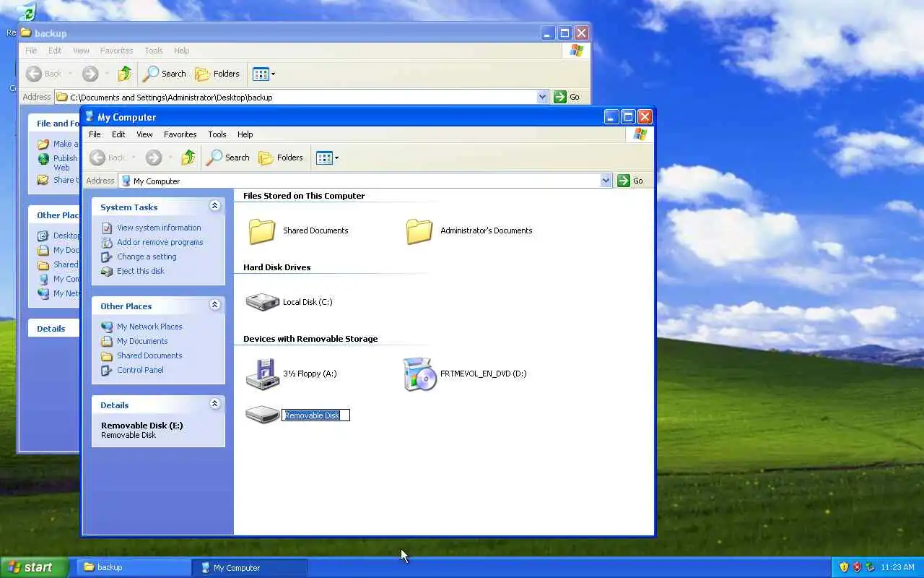The height and width of the screenshot is (578, 924).
Task: Open Edit menu in My Computer
Action: point(118,134)
